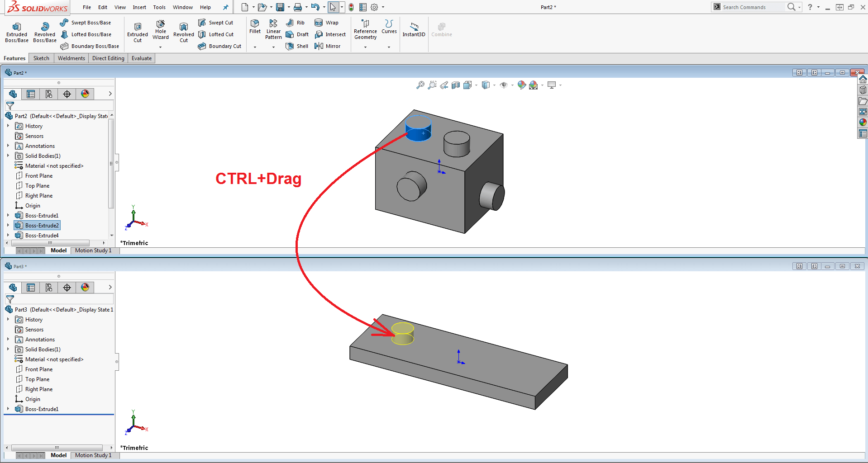Toggle the Section View in heads-up toolbar
The height and width of the screenshot is (463, 868).
click(456, 85)
